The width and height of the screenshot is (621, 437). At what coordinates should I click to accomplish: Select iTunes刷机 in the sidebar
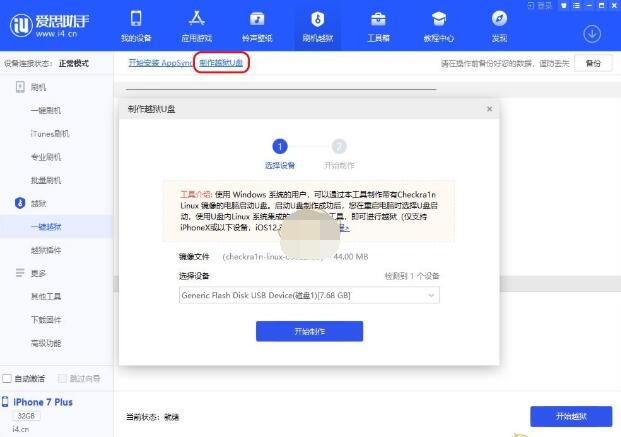pos(50,134)
